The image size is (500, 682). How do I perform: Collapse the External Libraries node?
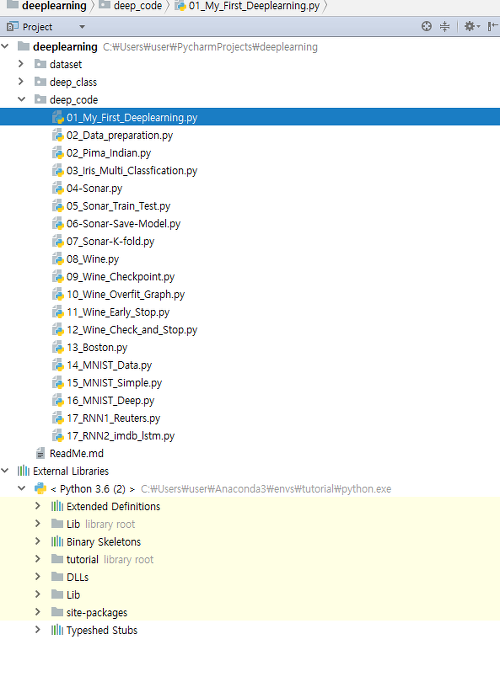point(5,471)
